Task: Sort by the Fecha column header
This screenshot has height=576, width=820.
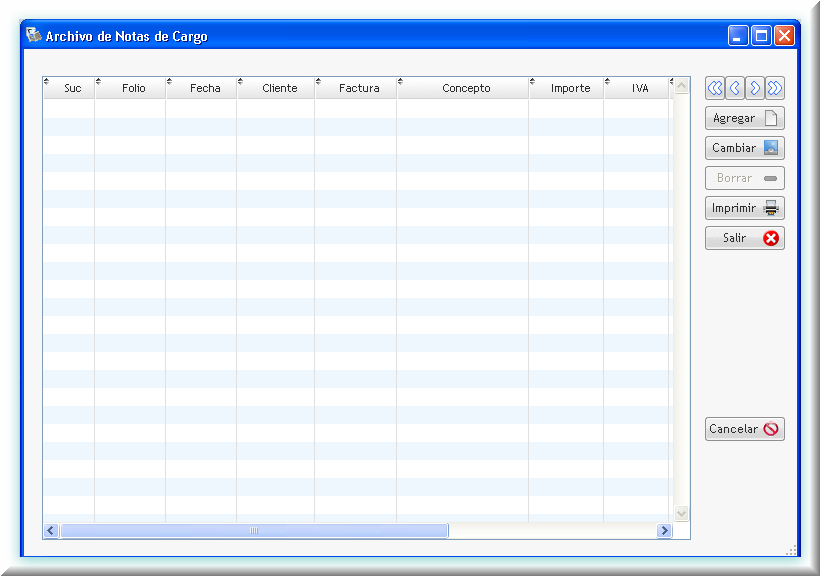Action: tap(201, 88)
